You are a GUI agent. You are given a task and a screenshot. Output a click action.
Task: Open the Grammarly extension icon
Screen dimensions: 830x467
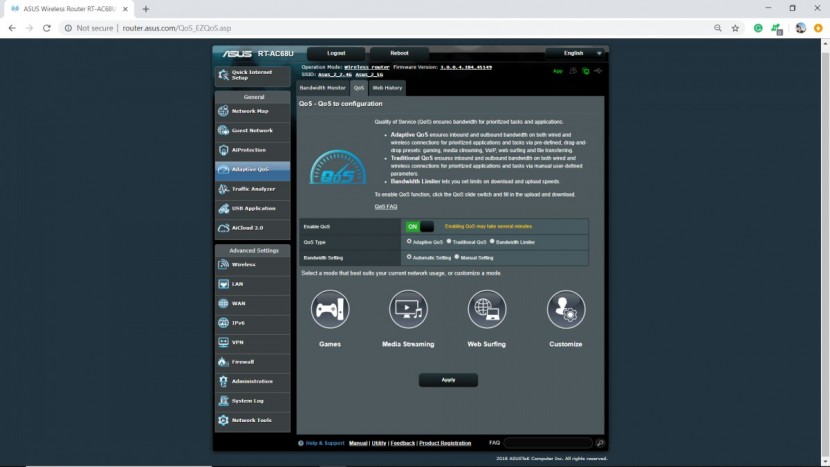tap(758, 28)
